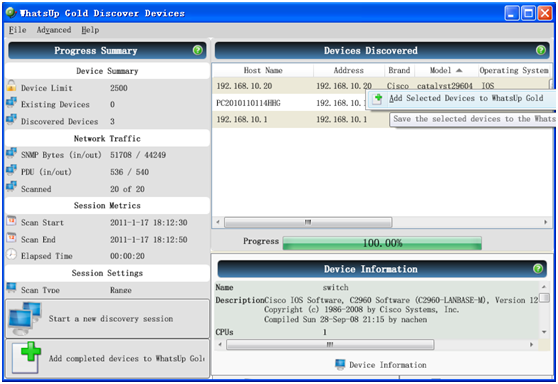Click the Discovered Devices network icon
Screen dimensions: 558x384
pos(11,119)
